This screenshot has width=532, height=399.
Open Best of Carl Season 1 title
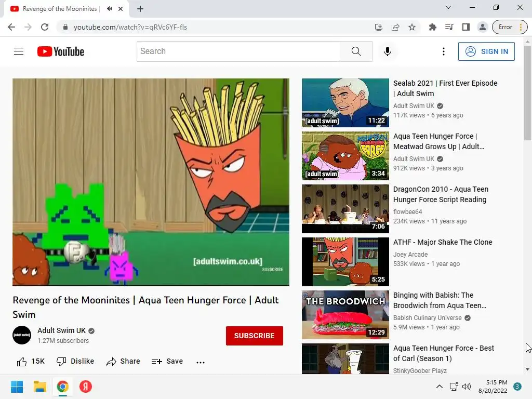click(444, 353)
